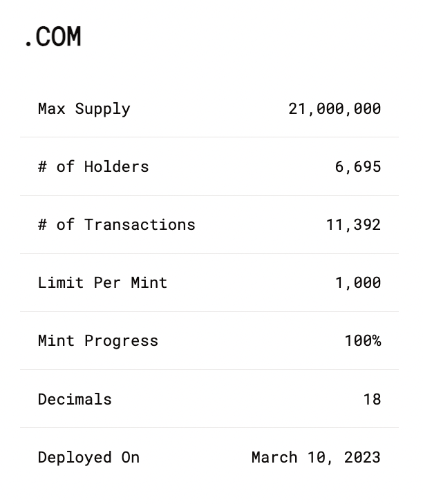Click the Deployed On label

pos(89,457)
